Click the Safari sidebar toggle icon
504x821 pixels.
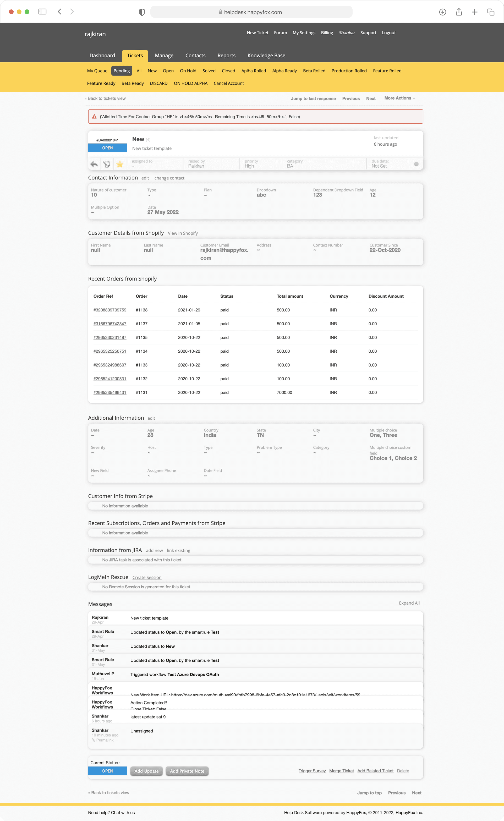[x=42, y=12]
